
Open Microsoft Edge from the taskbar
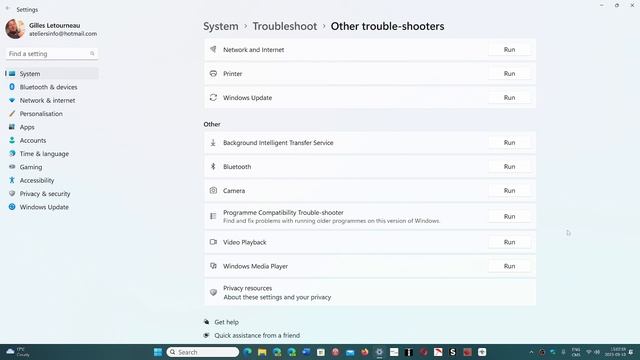[247, 352]
